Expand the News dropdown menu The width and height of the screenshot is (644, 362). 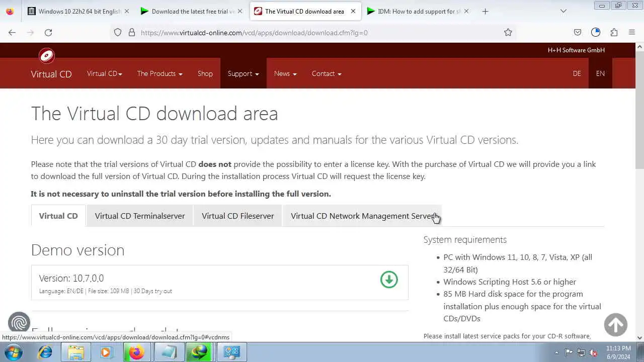tap(285, 73)
